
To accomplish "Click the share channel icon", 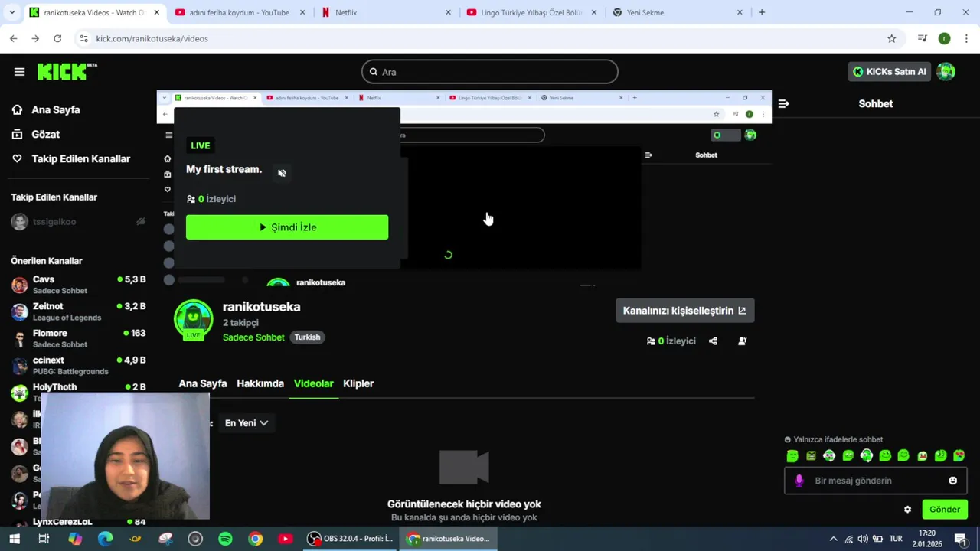I will (713, 341).
